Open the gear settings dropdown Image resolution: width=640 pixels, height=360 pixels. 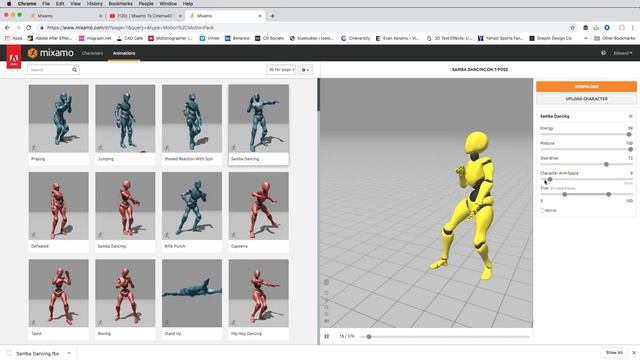pos(305,70)
